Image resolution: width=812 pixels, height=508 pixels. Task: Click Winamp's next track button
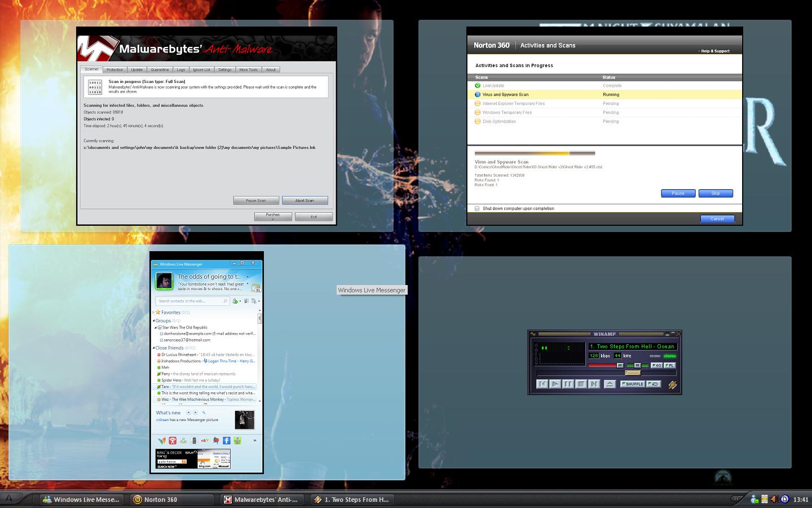(594, 384)
